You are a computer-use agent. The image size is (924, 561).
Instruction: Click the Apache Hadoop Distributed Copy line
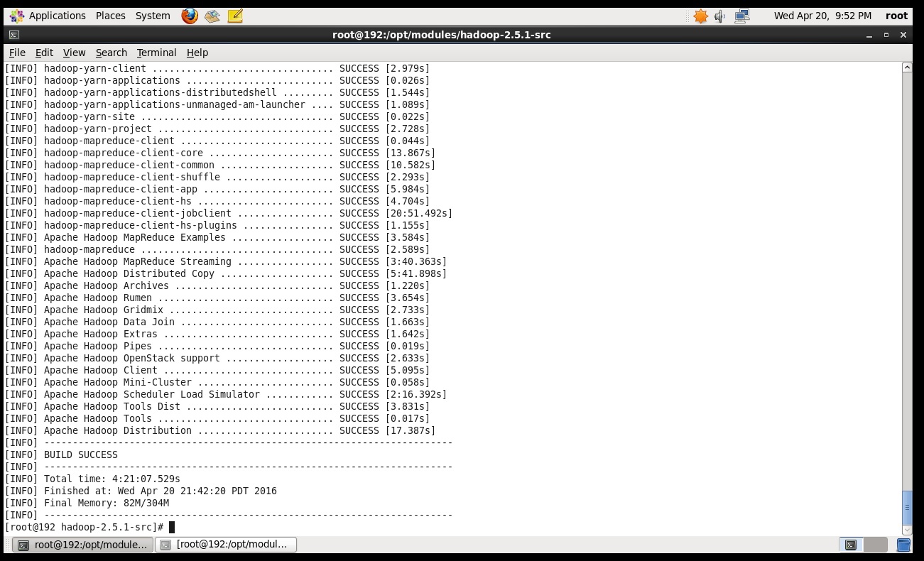(x=226, y=273)
